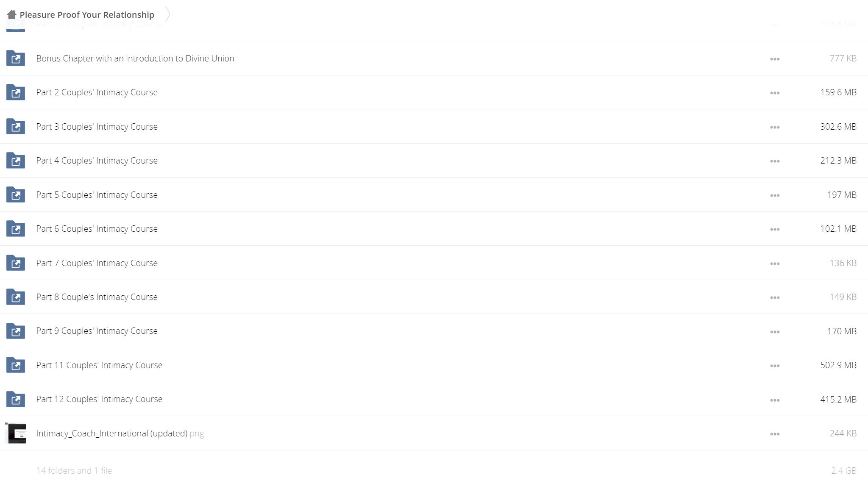Open more actions for Part 3 folder
Viewport: 868px width, 483px height.
click(x=775, y=127)
